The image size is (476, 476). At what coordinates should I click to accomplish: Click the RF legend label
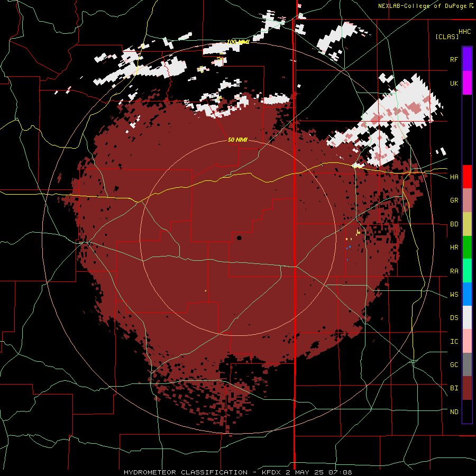[454, 59]
